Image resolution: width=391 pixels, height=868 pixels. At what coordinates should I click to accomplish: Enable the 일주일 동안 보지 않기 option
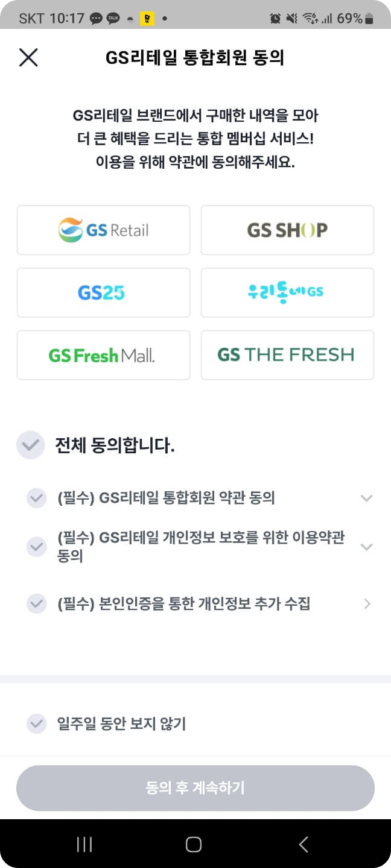pyautogui.click(x=36, y=724)
